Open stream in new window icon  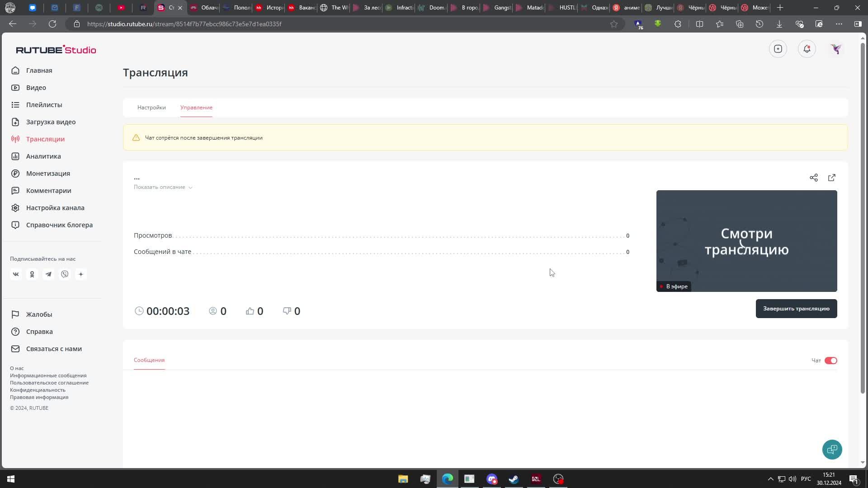[x=832, y=178]
